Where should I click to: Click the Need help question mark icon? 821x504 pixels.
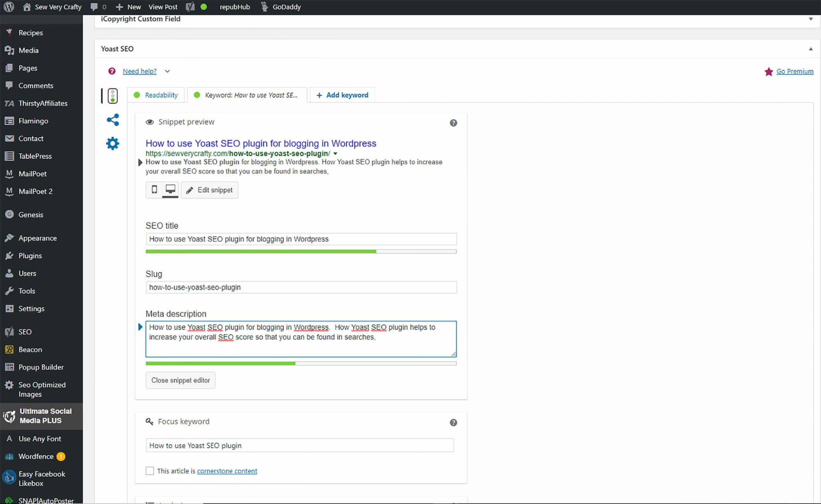tap(112, 71)
